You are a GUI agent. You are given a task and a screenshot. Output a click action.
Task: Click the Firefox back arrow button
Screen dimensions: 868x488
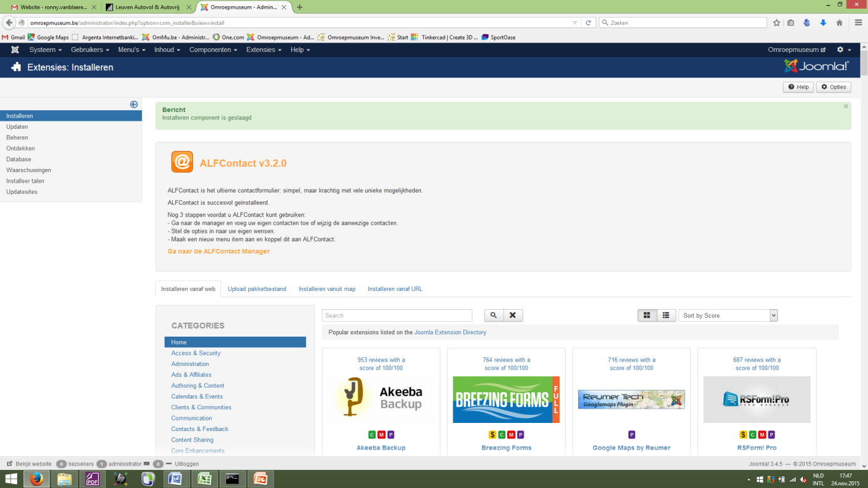(x=9, y=23)
